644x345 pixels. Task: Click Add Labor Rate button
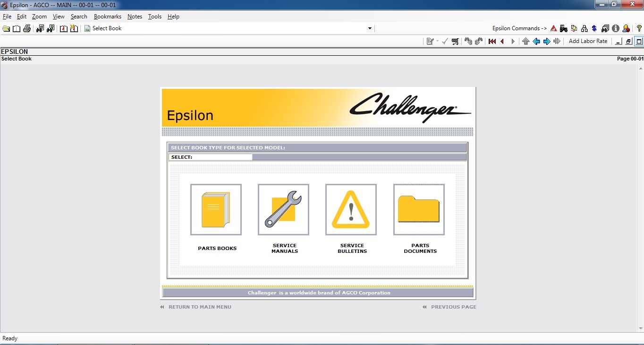(588, 41)
